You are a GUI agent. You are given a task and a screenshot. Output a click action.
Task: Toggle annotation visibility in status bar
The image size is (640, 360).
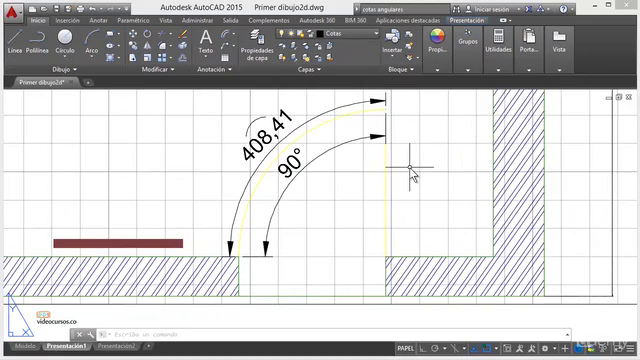[519, 349]
